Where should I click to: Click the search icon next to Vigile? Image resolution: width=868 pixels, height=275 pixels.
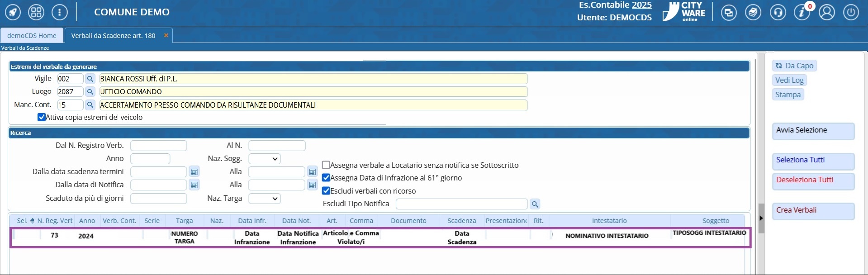[x=90, y=79]
